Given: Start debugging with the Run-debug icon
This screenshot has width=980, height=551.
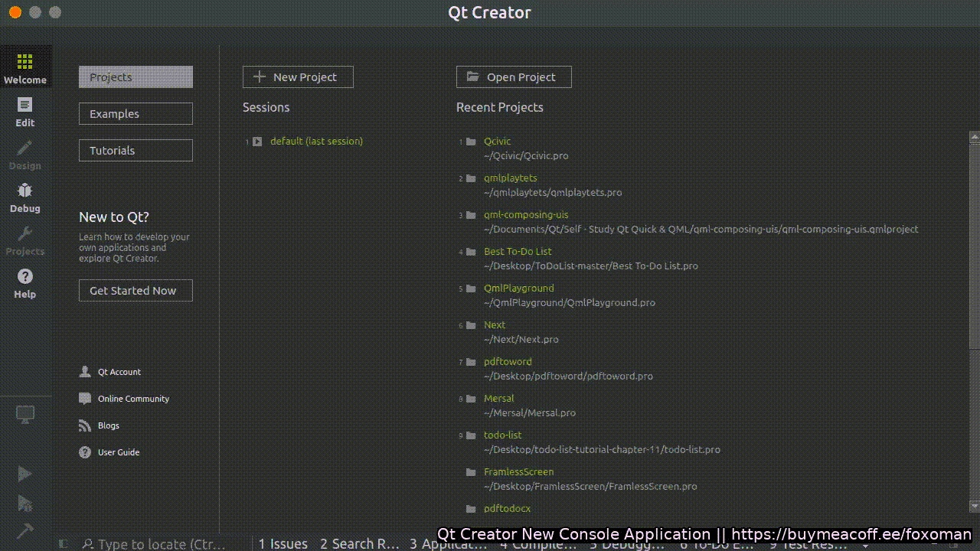Looking at the screenshot, I should [25, 503].
